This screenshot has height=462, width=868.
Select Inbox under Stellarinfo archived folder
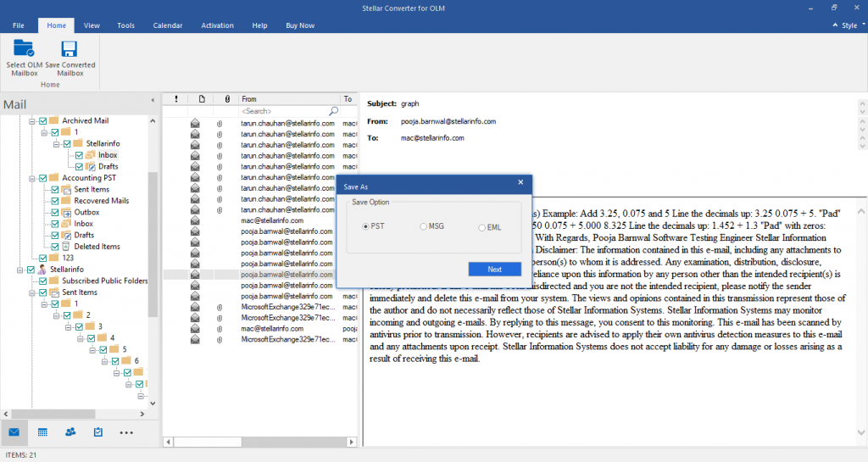[x=108, y=155]
